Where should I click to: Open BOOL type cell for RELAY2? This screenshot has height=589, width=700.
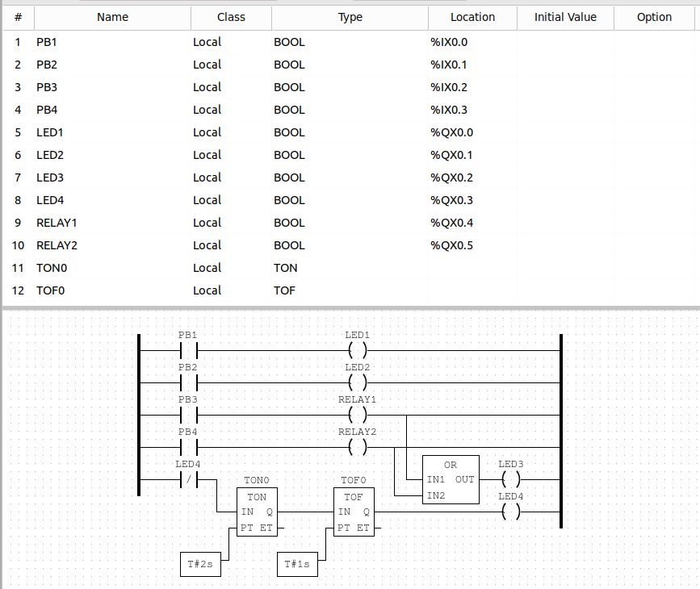[x=289, y=245]
